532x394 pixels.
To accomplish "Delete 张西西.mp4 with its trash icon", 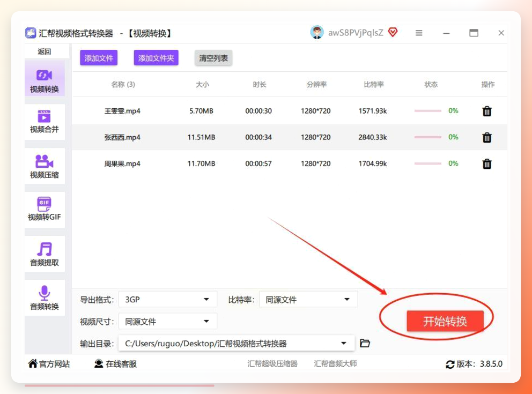I will click(x=487, y=137).
